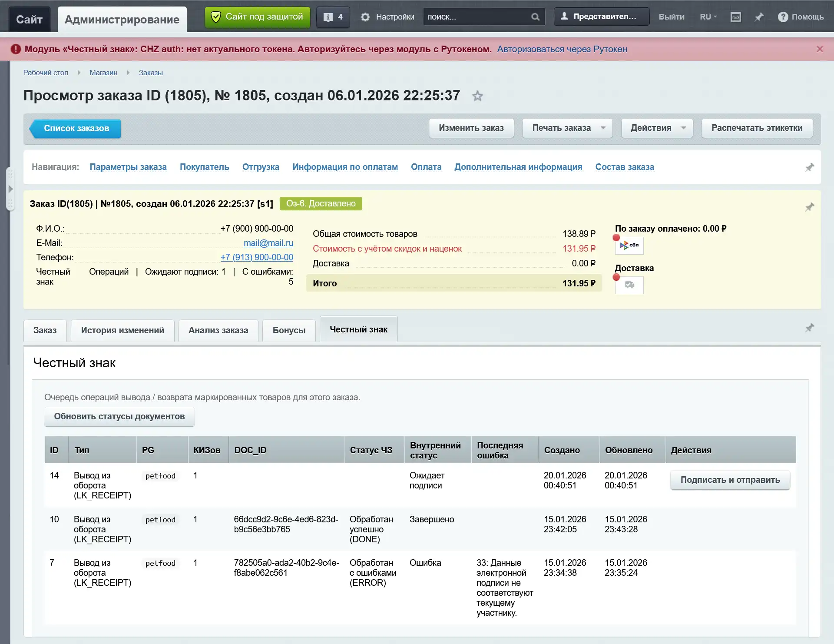834x644 pixels.
Task: Open the Печать заказа dropdown
Action: click(x=567, y=128)
